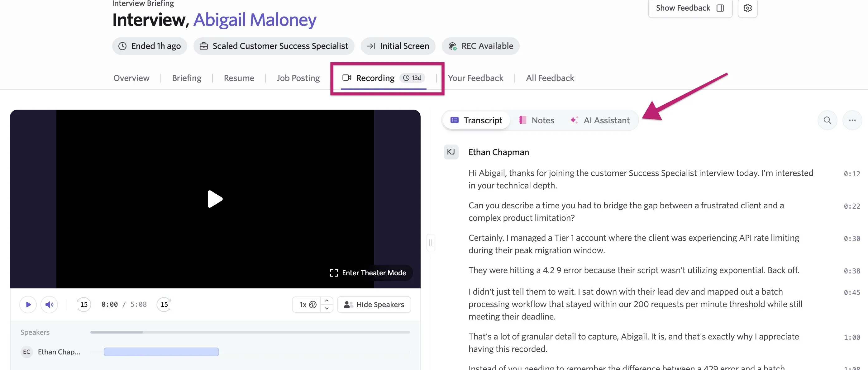Jump to transcript timestamp 0:22
The height and width of the screenshot is (370, 868).
click(x=851, y=206)
